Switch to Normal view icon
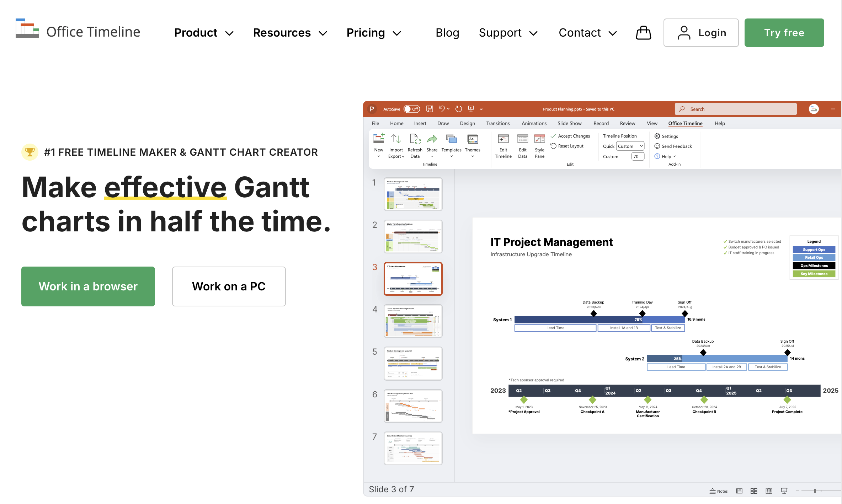 [x=739, y=491]
